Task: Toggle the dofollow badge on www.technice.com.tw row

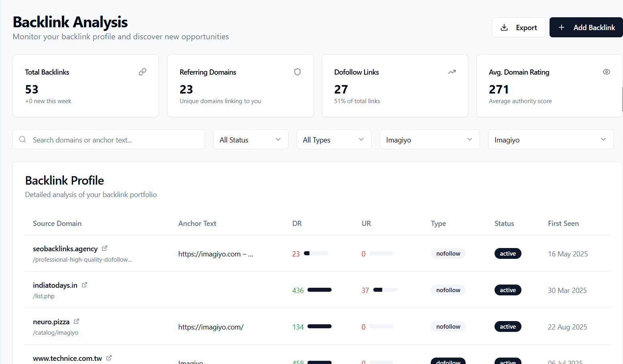Action: coord(448,361)
